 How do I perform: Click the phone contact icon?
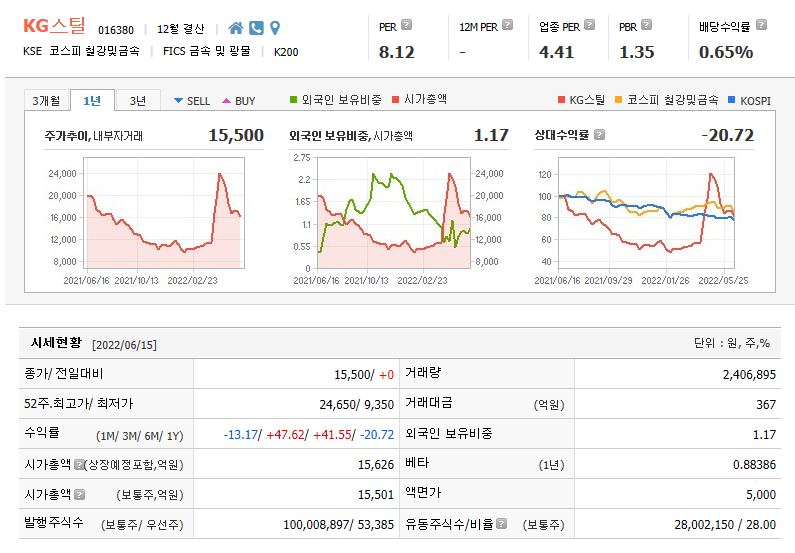click(256, 28)
